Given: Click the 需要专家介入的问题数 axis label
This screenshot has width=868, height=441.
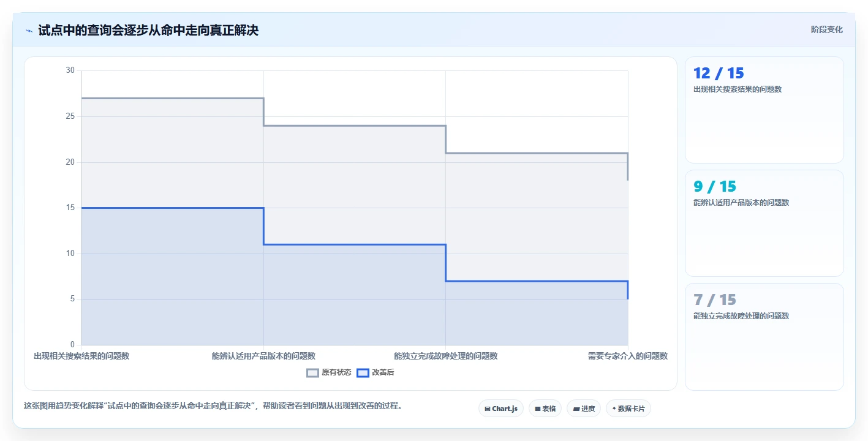Looking at the screenshot, I should click(x=628, y=356).
